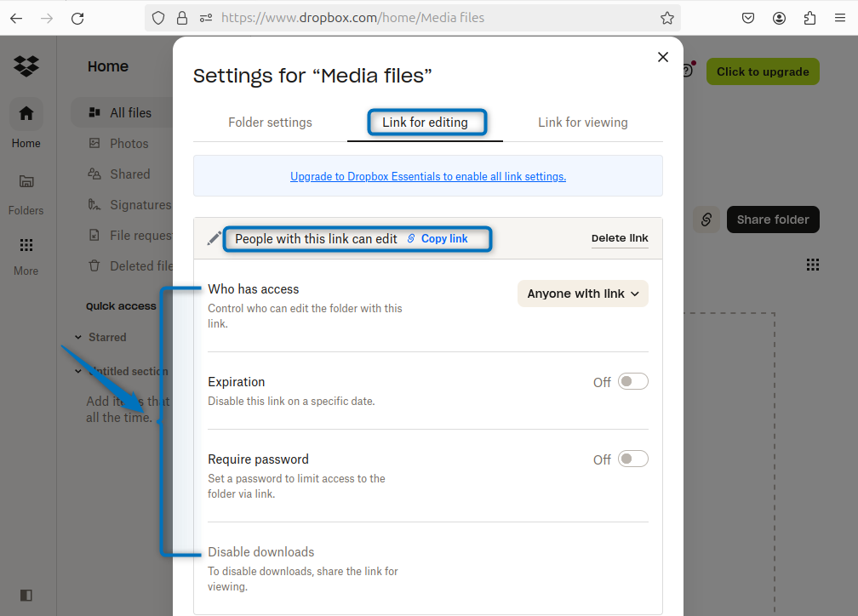The width and height of the screenshot is (858, 616).
Task: Click the Delete link button
Action: pos(620,238)
